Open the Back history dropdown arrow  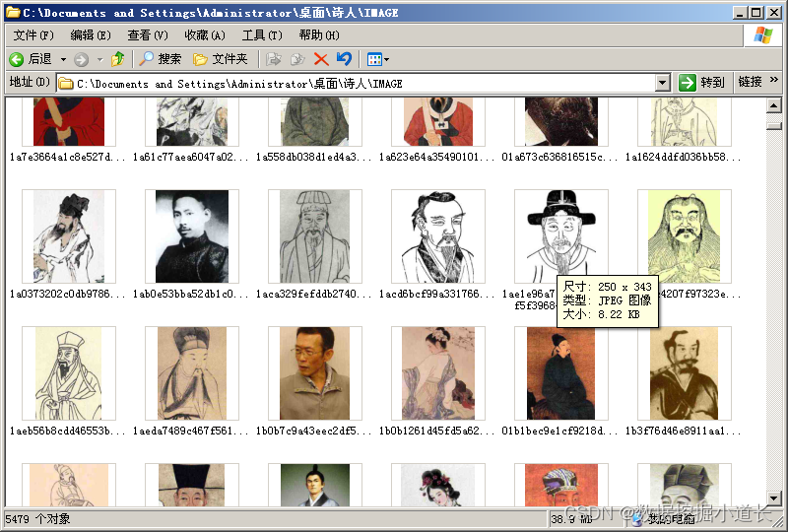(x=63, y=60)
